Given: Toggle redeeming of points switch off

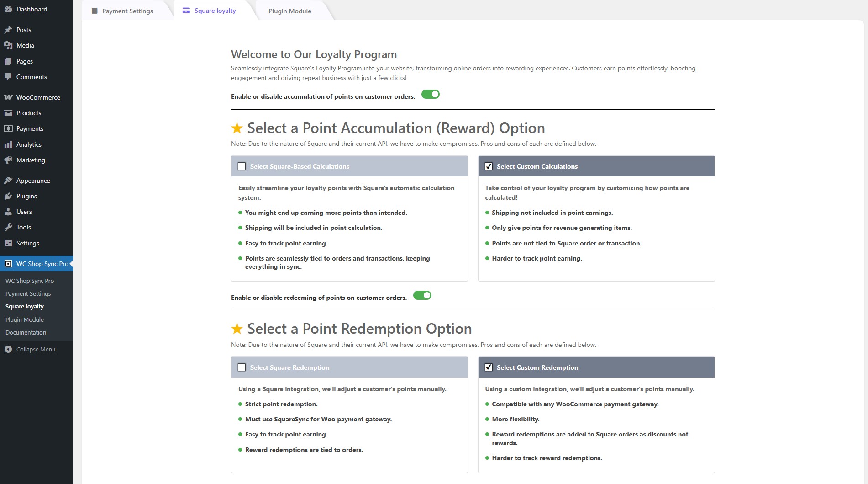Looking at the screenshot, I should tap(422, 296).
